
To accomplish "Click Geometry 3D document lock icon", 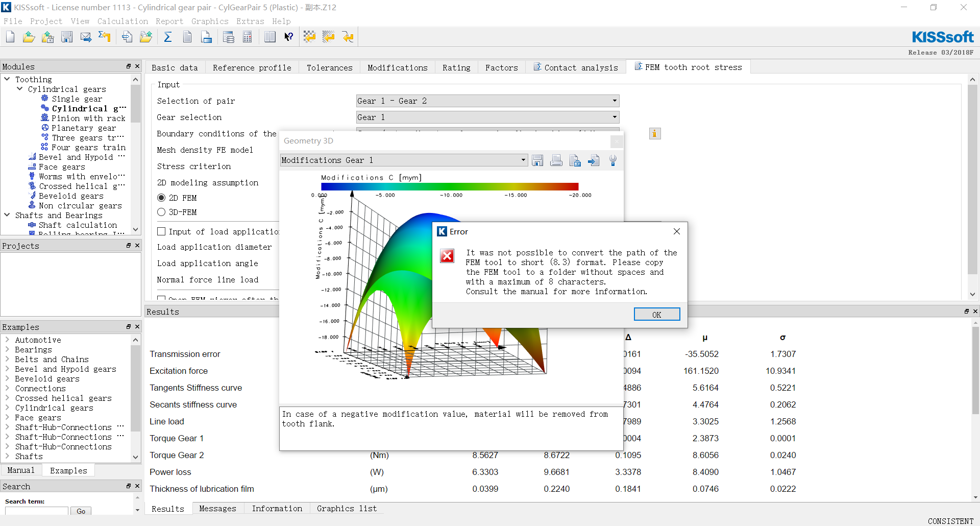I will [575, 161].
